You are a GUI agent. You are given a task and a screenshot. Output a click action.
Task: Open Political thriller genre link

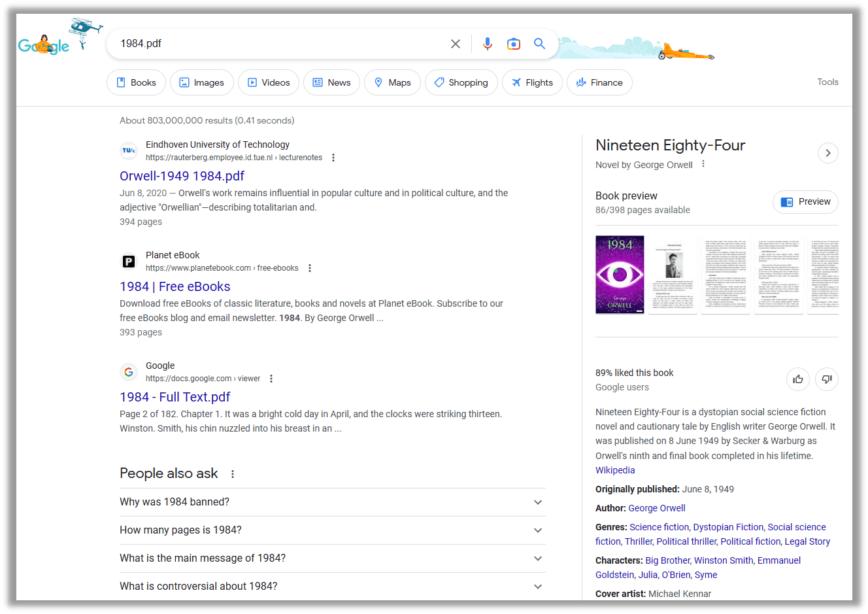686,541
